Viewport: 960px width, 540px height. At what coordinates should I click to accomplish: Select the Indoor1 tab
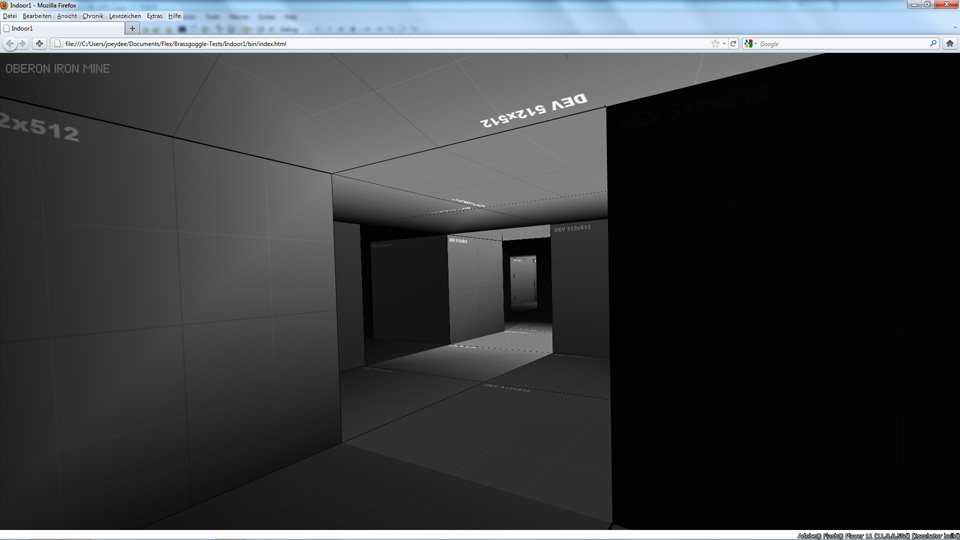coord(60,29)
